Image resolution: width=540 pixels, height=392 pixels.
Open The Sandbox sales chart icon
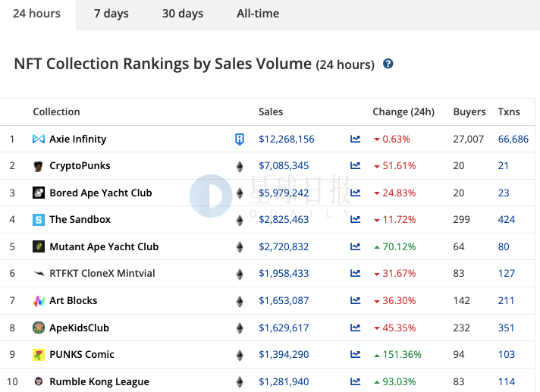pyautogui.click(x=355, y=219)
